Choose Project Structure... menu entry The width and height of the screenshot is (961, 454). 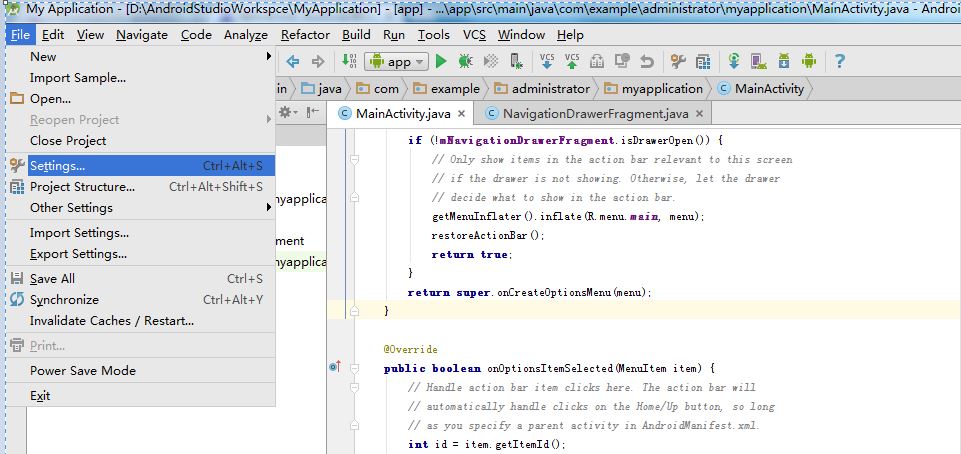point(140,187)
